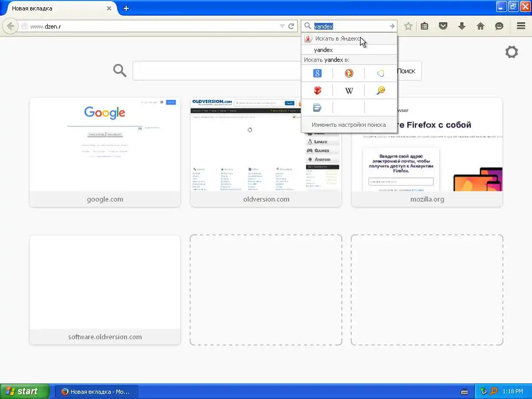532x399 pixels.
Task: Open the mozilla.org tile thumbnail
Action: [427, 162]
